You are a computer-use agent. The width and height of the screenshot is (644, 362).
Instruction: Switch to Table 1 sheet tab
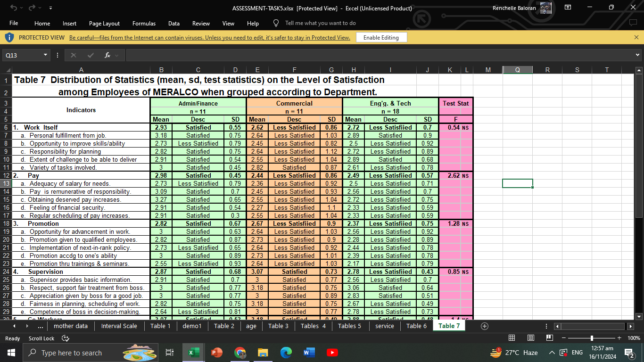click(160, 326)
